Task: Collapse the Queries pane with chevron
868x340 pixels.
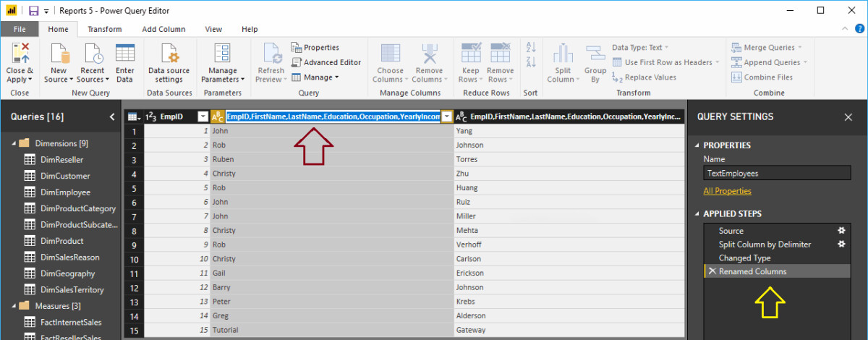Action: tap(111, 116)
